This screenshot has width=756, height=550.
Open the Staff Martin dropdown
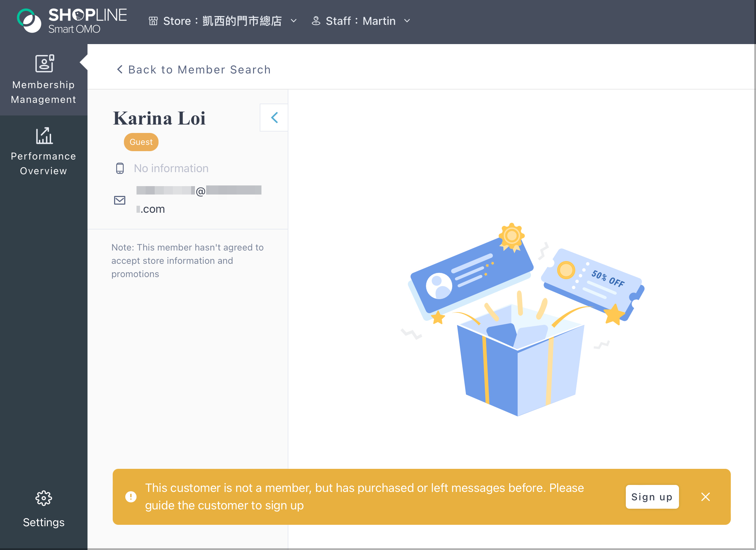[x=361, y=21]
